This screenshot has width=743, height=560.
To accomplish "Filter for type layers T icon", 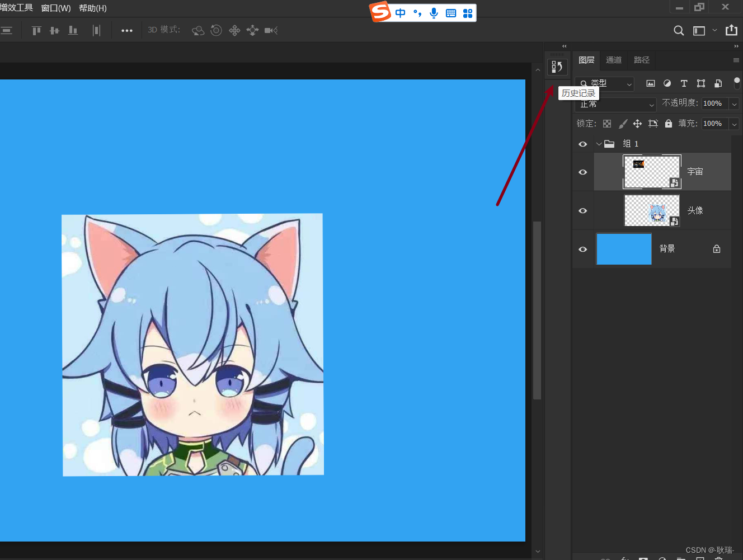I will (x=684, y=83).
